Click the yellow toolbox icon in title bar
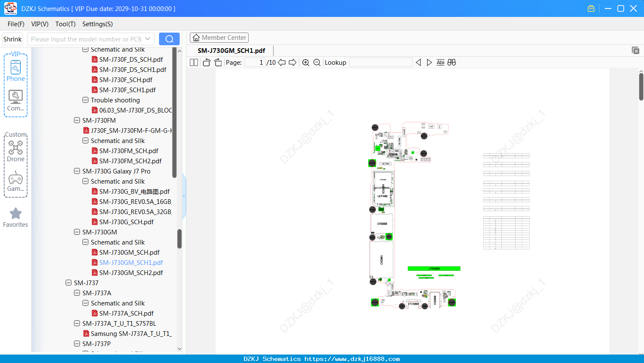This screenshot has height=363, width=644. (591, 8)
